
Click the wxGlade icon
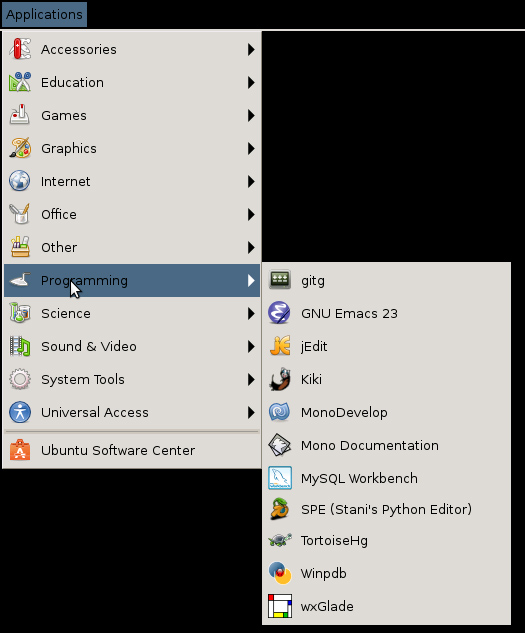tap(280, 606)
